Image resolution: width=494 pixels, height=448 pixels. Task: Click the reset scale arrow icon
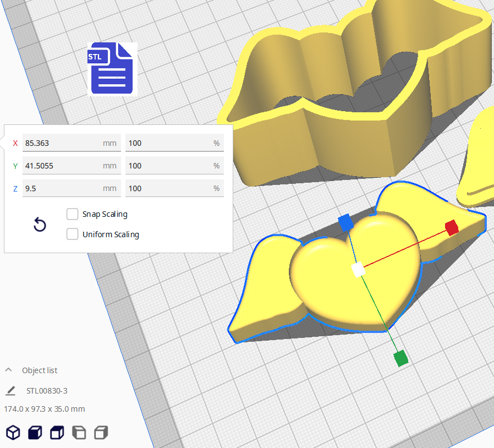tap(40, 225)
